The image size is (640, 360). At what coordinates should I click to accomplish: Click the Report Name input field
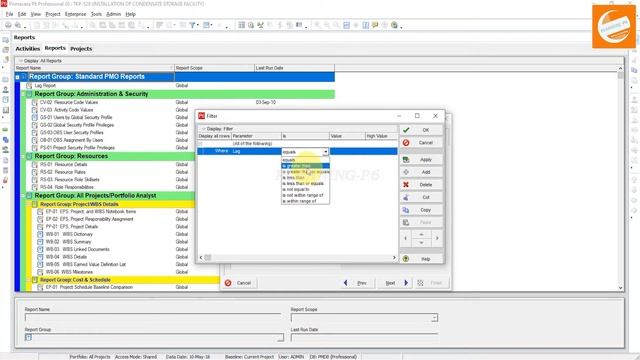[x=153, y=317]
